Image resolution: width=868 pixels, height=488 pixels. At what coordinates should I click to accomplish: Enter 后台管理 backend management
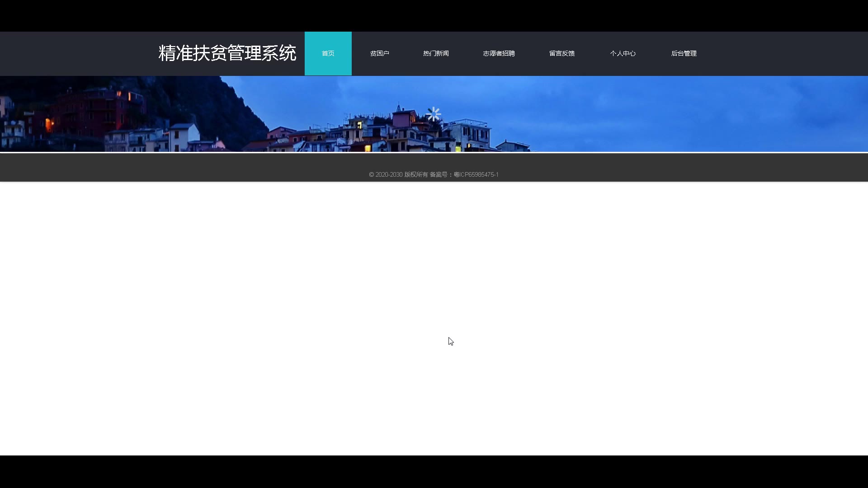(684, 53)
